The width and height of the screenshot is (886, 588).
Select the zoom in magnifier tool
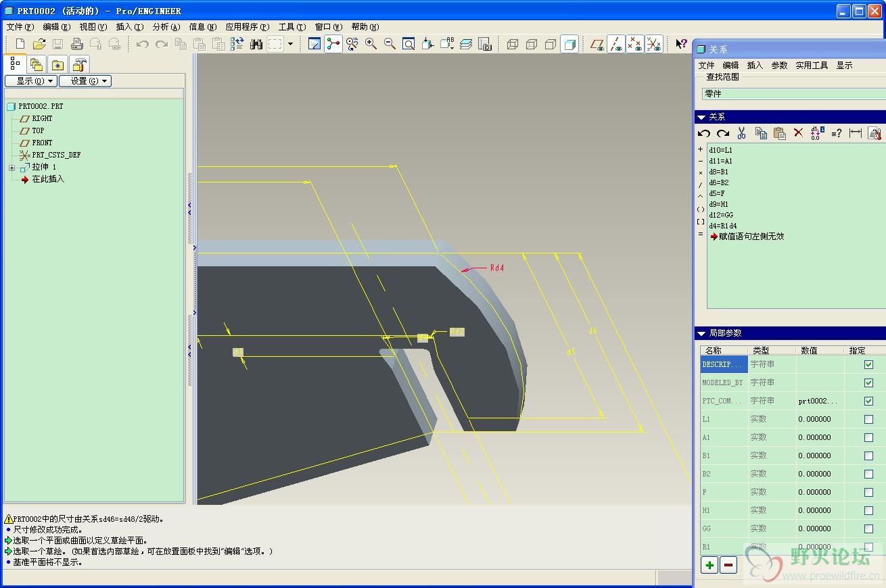tap(371, 44)
